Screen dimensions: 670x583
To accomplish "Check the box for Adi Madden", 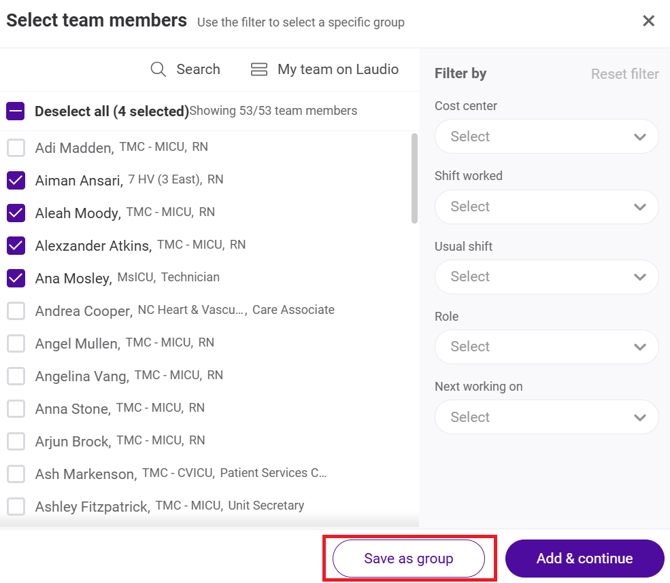I will tap(16, 148).
